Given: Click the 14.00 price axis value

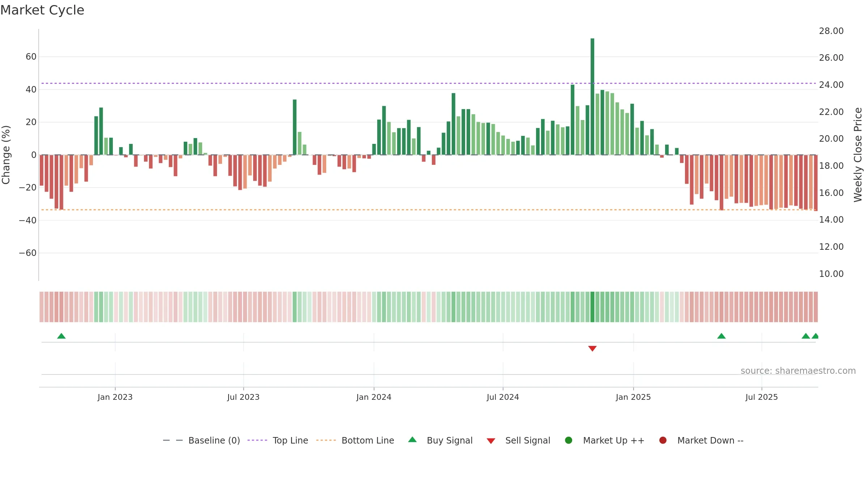Looking at the screenshot, I should [x=831, y=220].
